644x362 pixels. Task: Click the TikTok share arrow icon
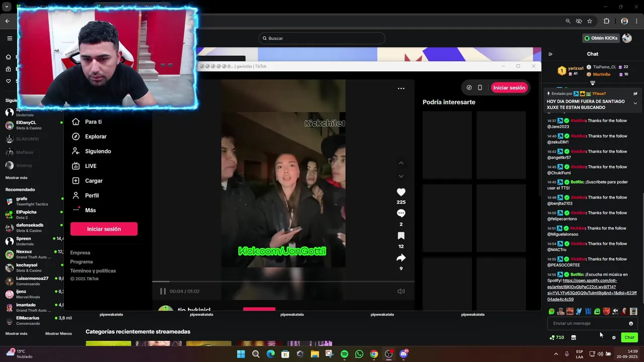pos(401,258)
